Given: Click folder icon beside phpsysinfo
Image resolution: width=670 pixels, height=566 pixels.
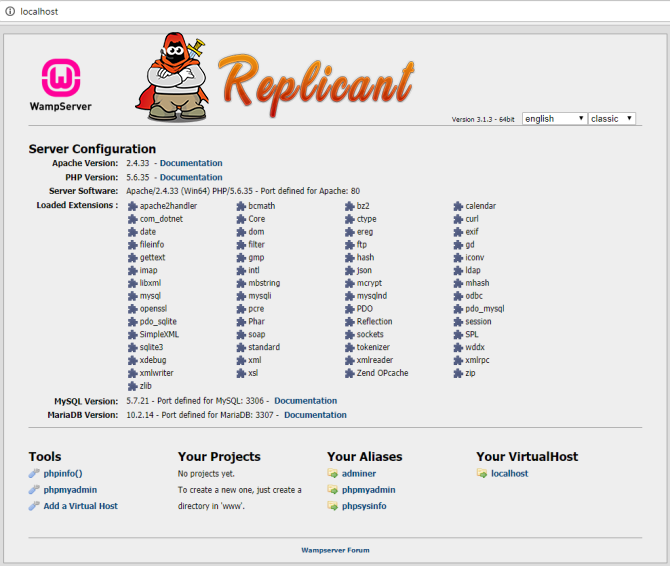Looking at the screenshot, I should tap(332, 506).
